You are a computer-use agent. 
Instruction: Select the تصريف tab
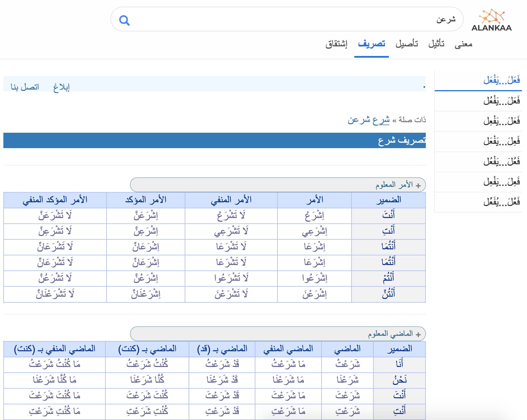371,44
